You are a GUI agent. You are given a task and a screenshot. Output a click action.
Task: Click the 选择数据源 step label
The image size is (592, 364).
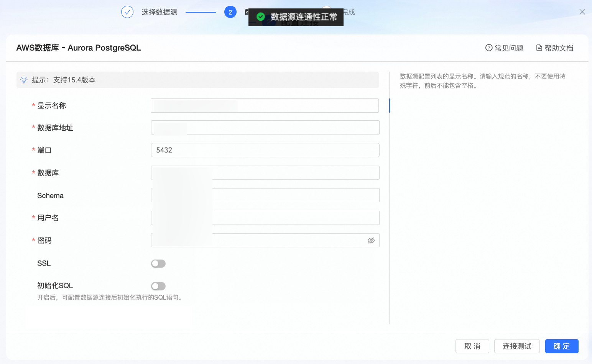coord(159,12)
